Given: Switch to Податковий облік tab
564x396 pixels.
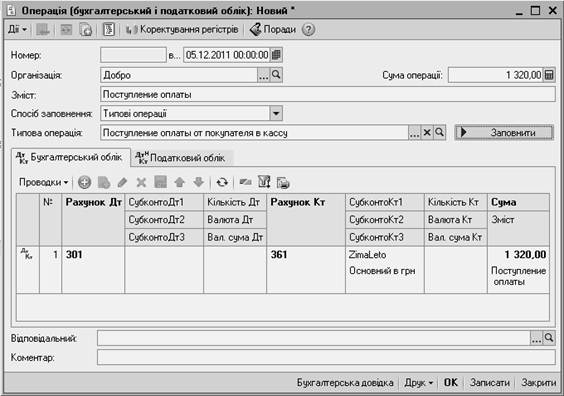Looking at the screenshot, I should click(181, 158).
